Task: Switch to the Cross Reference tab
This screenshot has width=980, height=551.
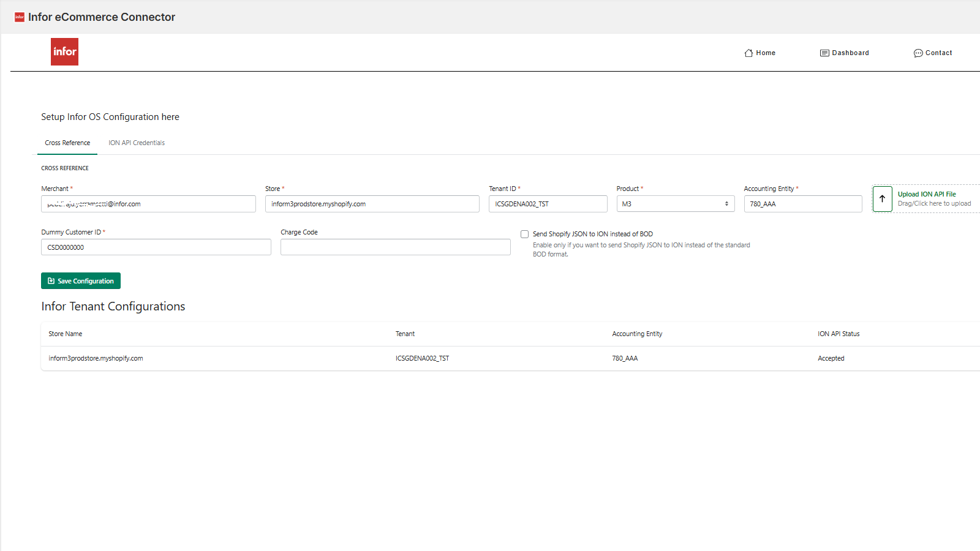Action: point(67,143)
